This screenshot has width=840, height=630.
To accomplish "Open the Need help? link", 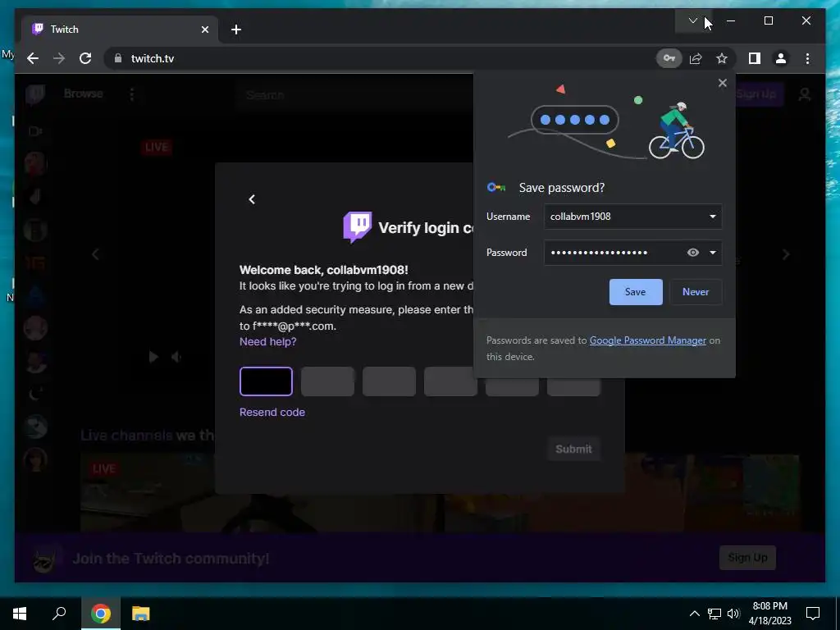I will tap(268, 341).
